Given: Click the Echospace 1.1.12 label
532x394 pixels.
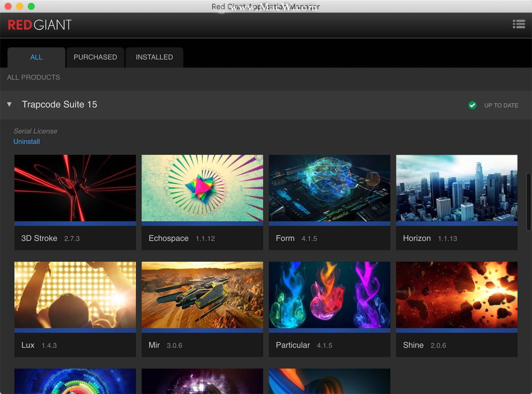Looking at the screenshot, I should [182, 238].
